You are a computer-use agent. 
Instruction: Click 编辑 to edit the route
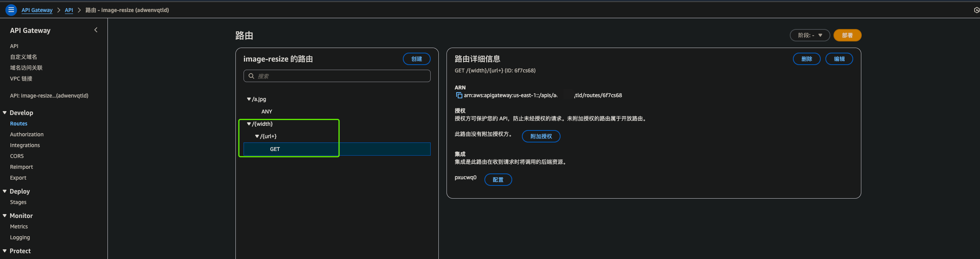[x=839, y=59]
